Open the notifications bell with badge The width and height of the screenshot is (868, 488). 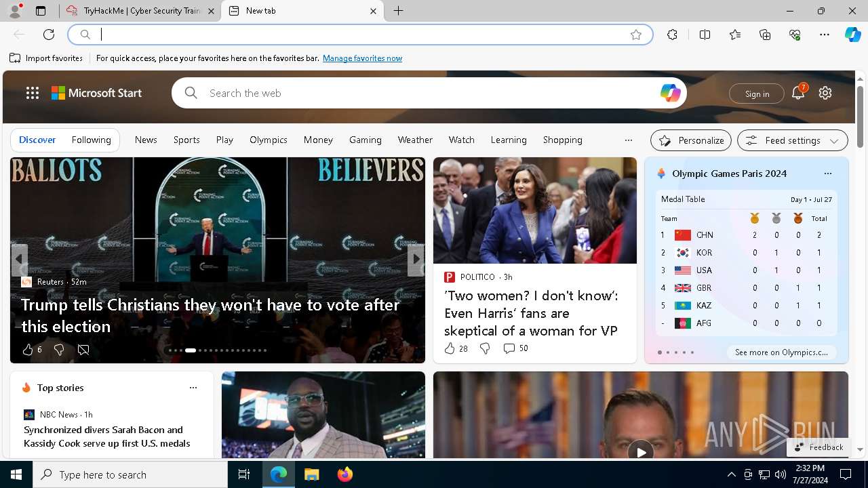[x=799, y=93]
